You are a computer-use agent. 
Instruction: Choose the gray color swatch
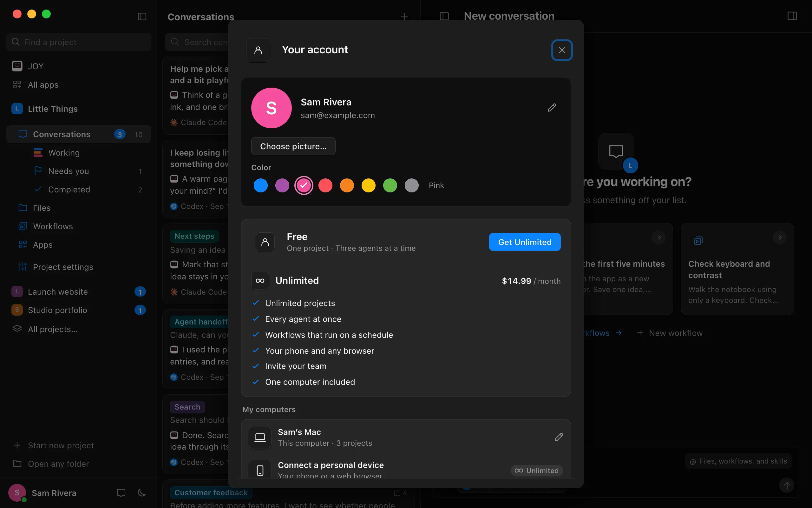click(x=412, y=185)
